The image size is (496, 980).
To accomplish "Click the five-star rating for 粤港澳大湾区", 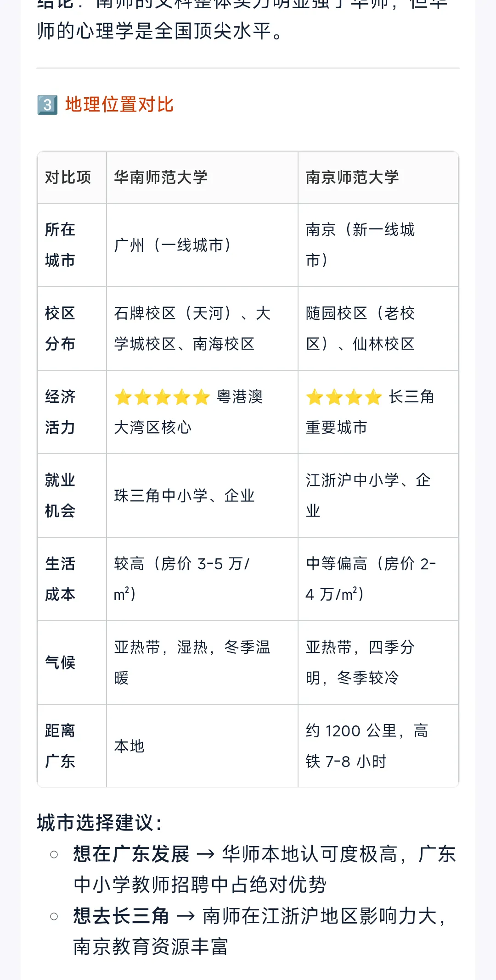I will (162, 397).
